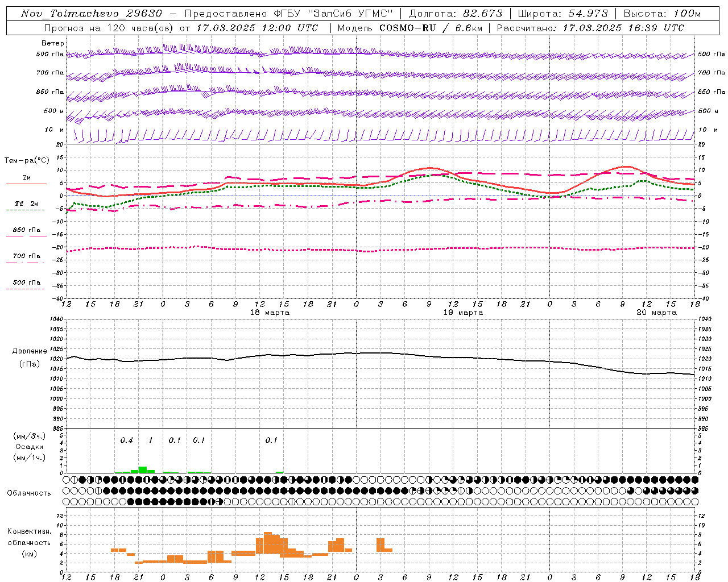Click the Модель COSMO-RU / 6.6км text

409,28
